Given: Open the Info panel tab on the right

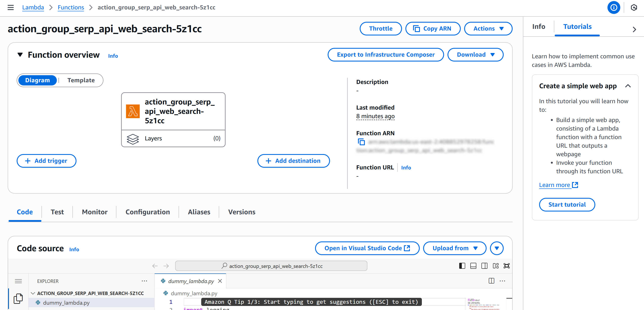Looking at the screenshot, I should (538, 26).
